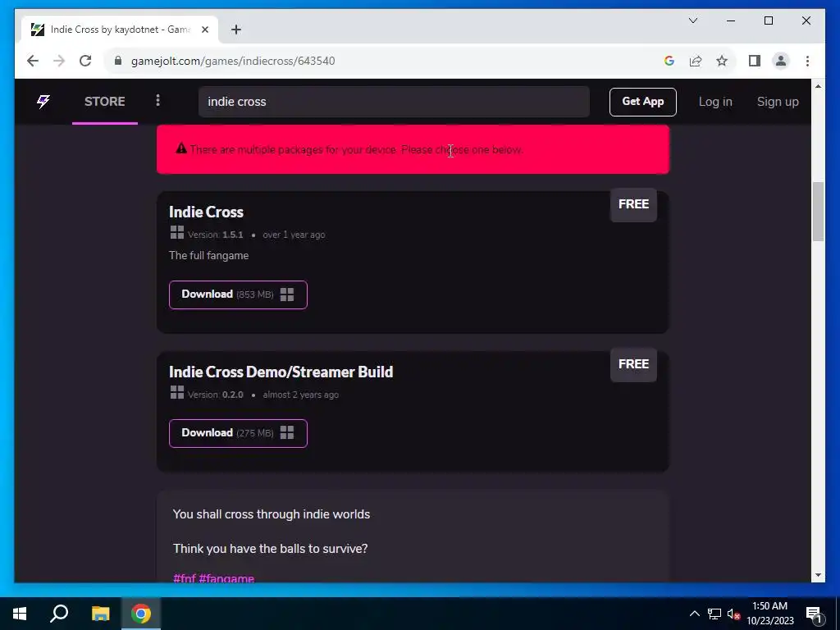Click the scrollbar up arrow
Screen dimensions: 840x630
(818, 85)
